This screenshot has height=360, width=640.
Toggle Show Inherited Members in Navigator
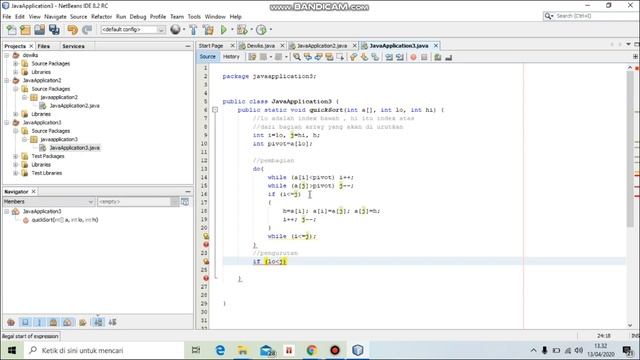point(11,322)
